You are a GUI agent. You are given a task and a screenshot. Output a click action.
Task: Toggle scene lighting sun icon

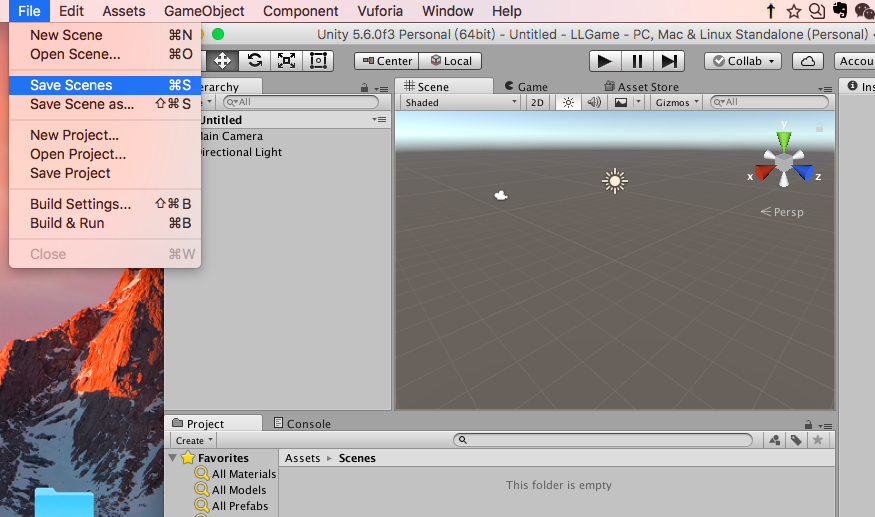pos(568,102)
